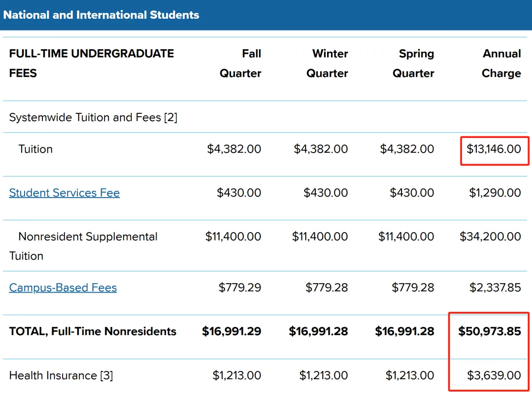The height and width of the screenshot is (400, 532).
Task: Click the Nonresident Supplemental Tuition row label
Action: [x=83, y=246]
